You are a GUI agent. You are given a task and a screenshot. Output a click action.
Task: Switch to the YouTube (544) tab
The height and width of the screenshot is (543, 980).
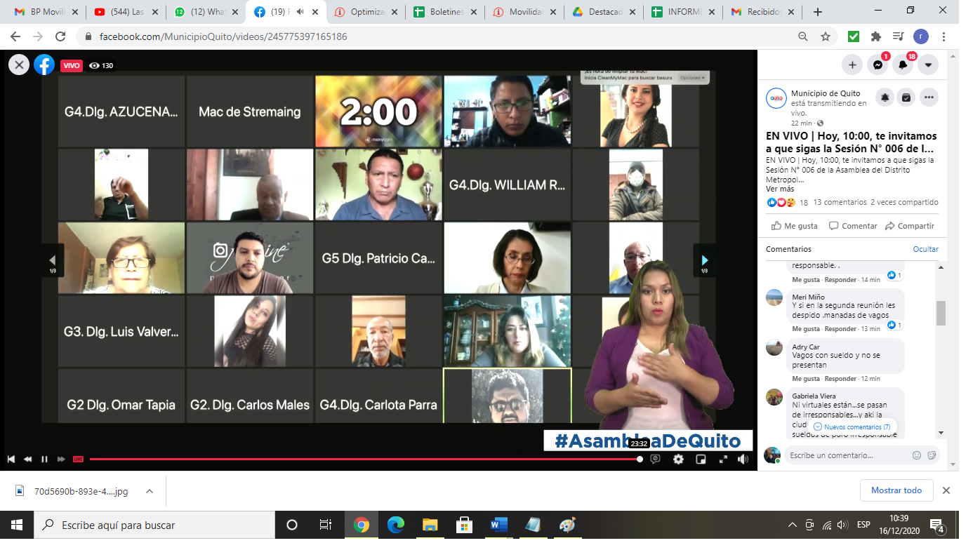point(125,12)
